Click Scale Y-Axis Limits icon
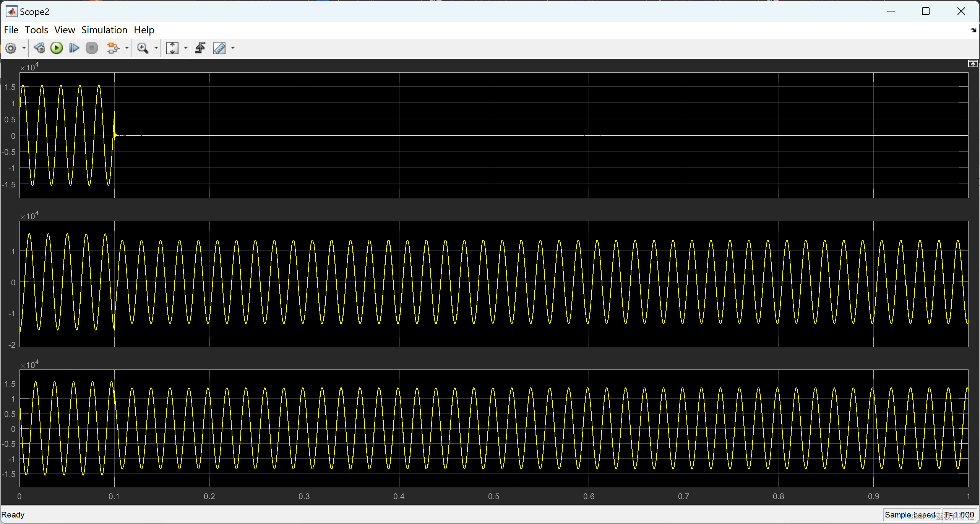Screen dimensions: 980x524 172,48
